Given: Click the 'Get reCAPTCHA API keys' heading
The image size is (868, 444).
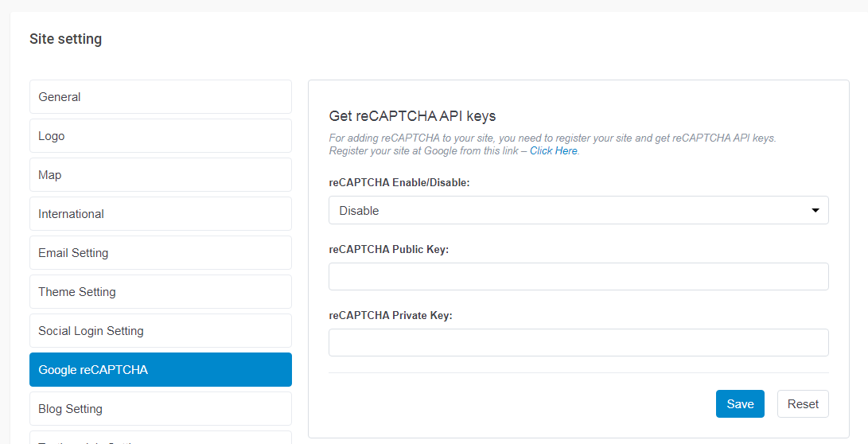Looking at the screenshot, I should tap(412, 116).
